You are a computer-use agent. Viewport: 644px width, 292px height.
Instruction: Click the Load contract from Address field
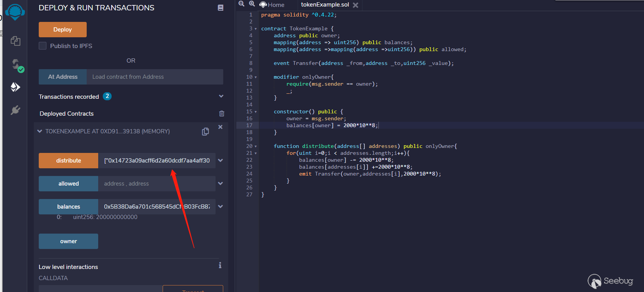coord(155,77)
